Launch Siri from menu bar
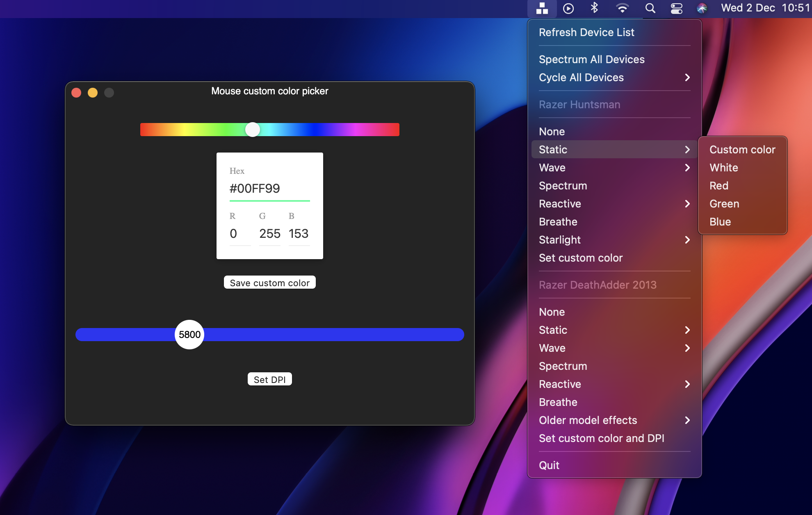The height and width of the screenshot is (515, 812). [x=702, y=8]
